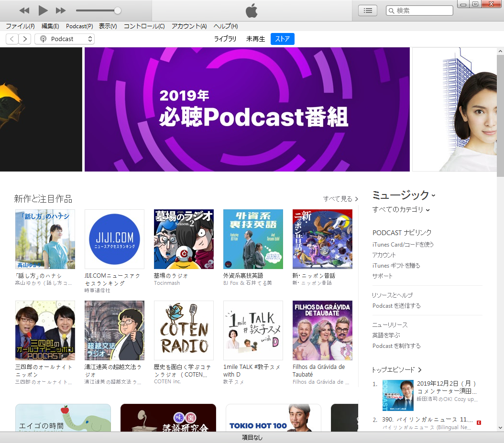This screenshot has width=504, height=443.
Task: Open the 落語研究会 banner card
Action: point(168,418)
